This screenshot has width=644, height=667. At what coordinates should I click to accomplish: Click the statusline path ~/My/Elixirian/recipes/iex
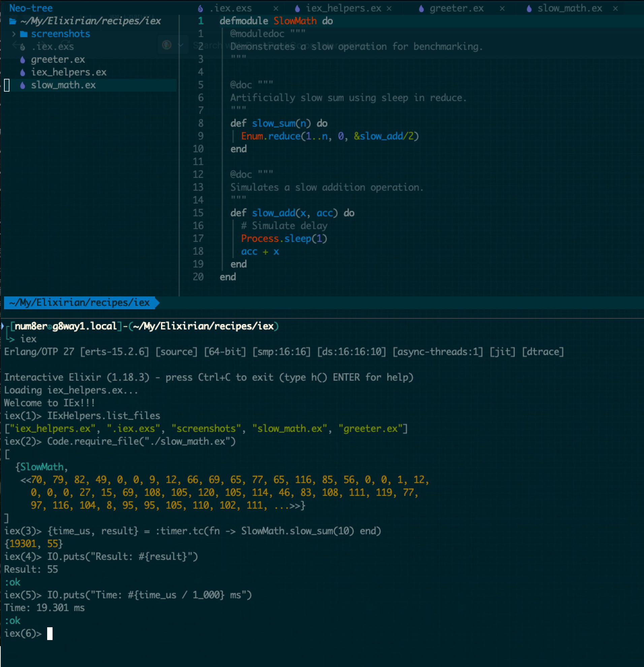tap(79, 303)
